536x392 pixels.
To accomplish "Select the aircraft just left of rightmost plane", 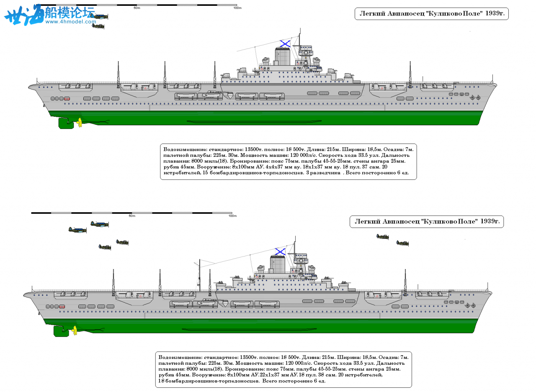I will point(382,237).
